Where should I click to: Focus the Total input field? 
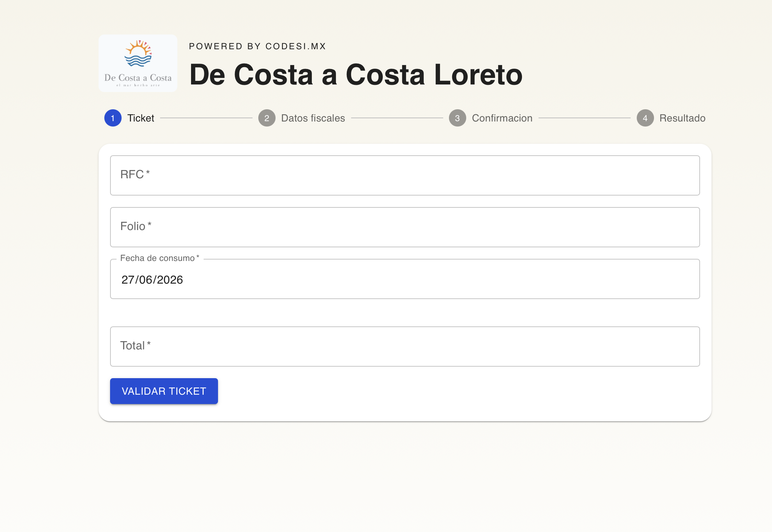(x=405, y=347)
